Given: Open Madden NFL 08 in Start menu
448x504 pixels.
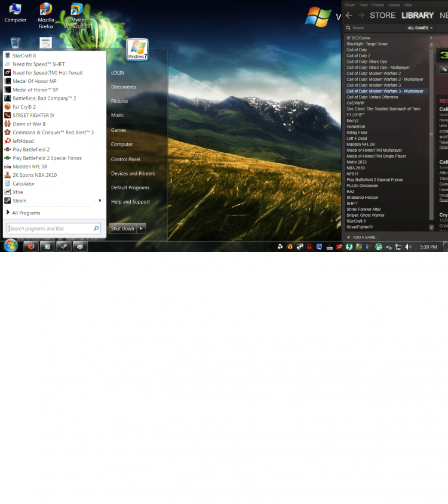Looking at the screenshot, I should [30, 167].
